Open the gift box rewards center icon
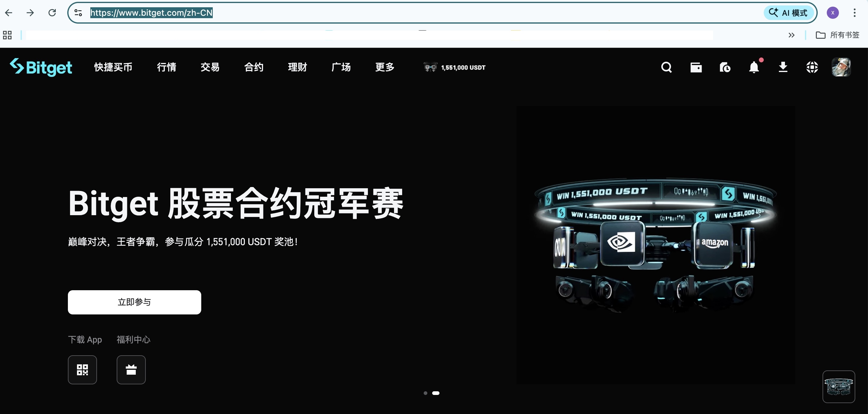The height and width of the screenshot is (414, 868). (131, 370)
